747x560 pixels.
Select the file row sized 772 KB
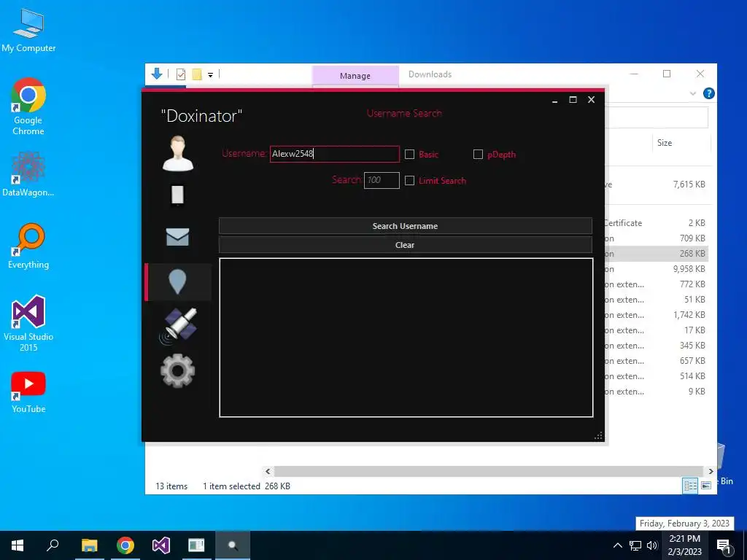click(x=657, y=284)
